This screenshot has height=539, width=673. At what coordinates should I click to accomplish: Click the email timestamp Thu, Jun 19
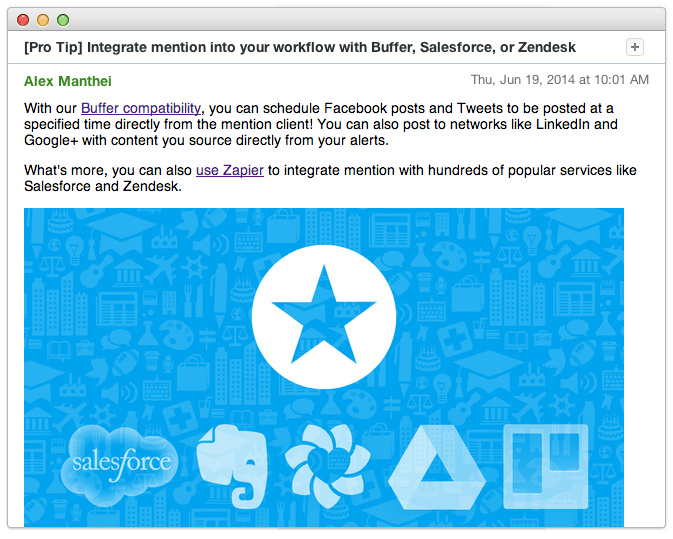point(560,80)
